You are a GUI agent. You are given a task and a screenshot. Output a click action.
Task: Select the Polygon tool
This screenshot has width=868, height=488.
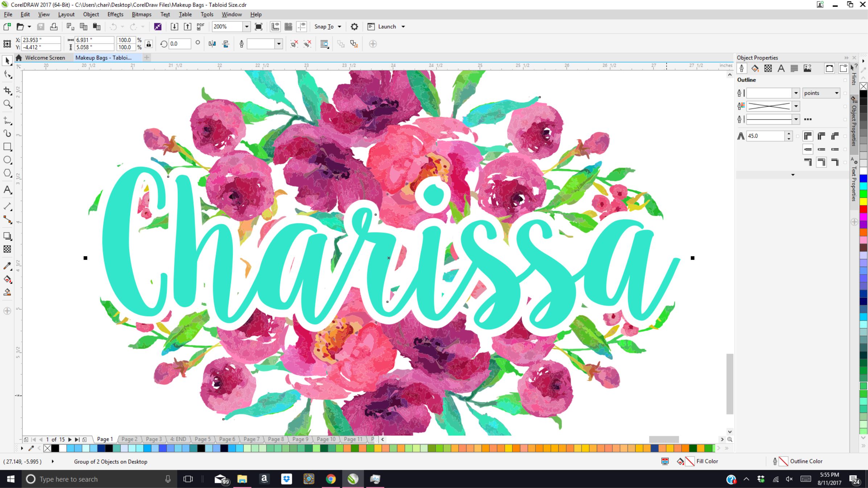click(7, 173)
